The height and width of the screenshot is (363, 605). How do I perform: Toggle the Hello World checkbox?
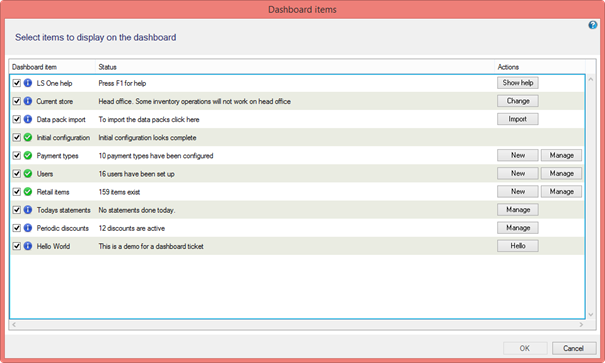(17, 246)
